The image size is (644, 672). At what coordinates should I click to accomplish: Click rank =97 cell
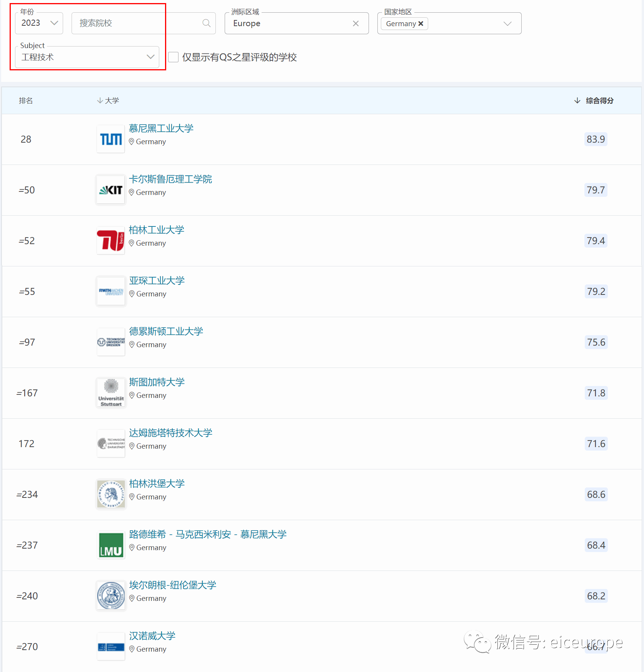pos(27,342)
